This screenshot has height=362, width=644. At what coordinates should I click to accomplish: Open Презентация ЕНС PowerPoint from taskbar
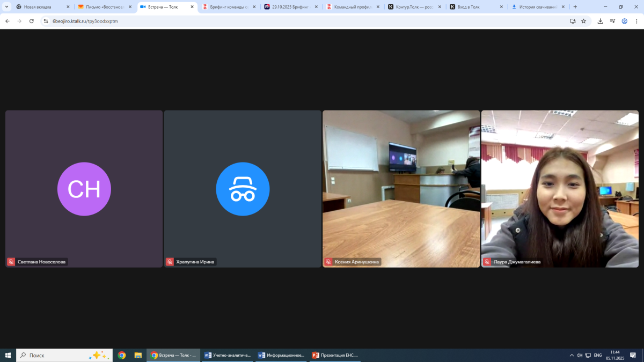[335, 355]
